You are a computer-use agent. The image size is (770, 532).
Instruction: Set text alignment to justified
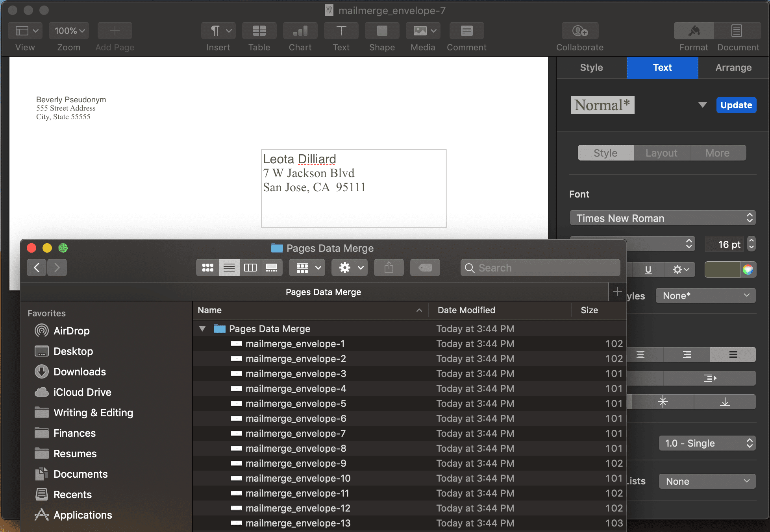coord(733,355)
